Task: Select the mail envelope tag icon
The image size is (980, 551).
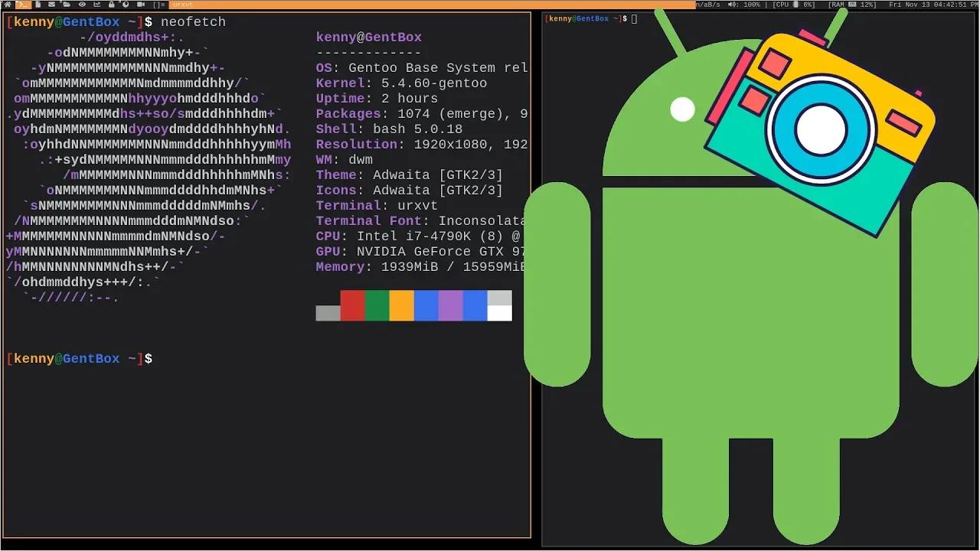Action: click(51, 4)
